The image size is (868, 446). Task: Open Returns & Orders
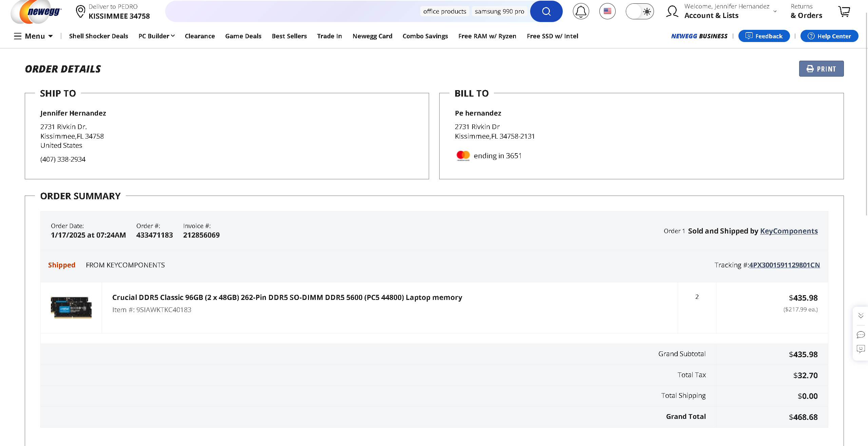coord(806,11)
